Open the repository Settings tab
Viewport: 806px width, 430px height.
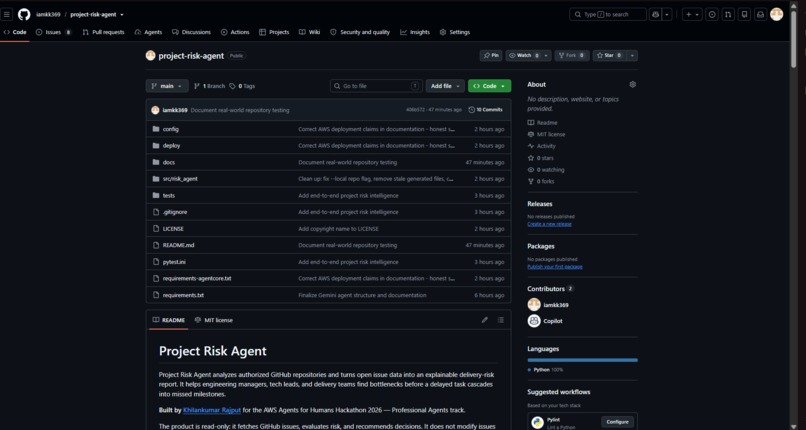454,32
